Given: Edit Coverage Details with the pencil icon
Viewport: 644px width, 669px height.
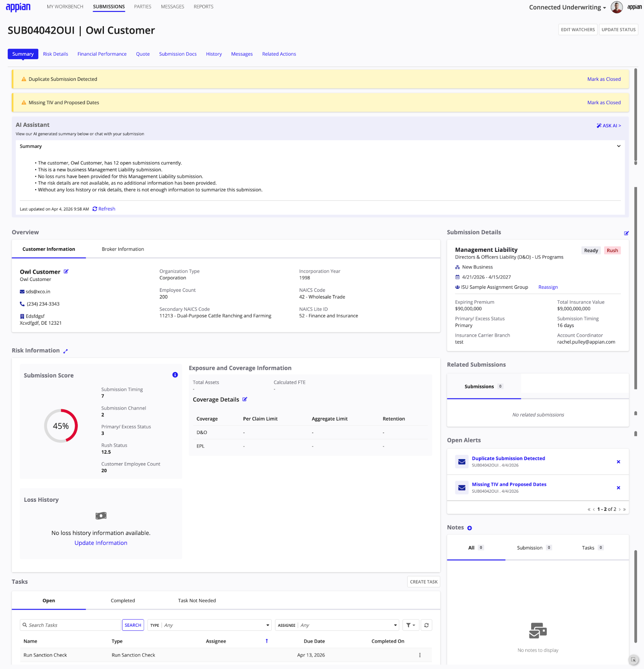Looking at the screenshot, I should pos(245,399).
